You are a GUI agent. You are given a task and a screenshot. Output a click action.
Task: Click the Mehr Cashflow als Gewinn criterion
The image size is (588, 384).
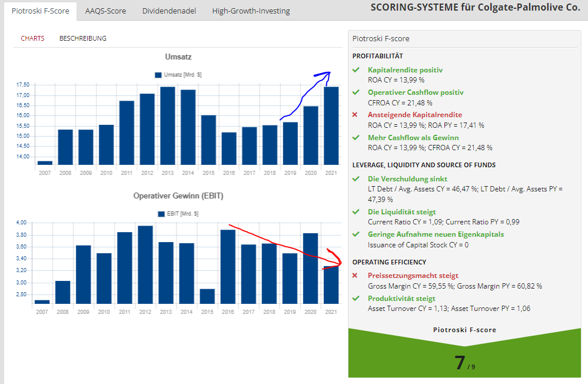(413, 138)
